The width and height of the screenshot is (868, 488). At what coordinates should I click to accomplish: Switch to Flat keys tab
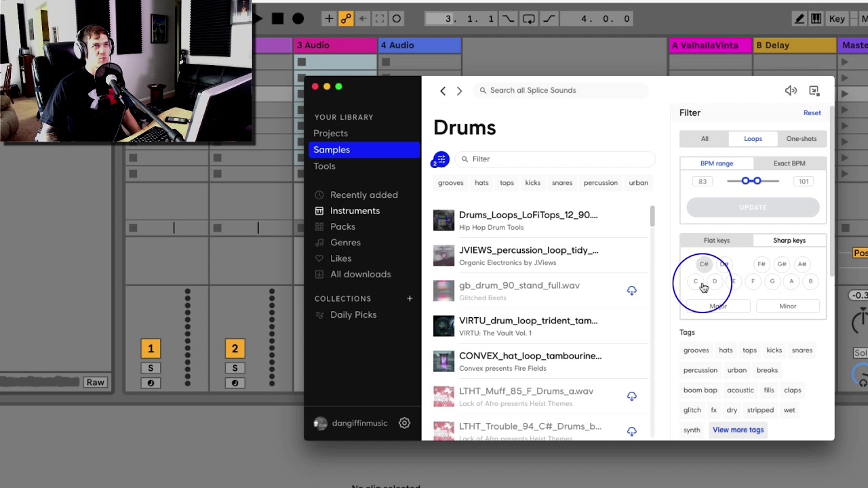(717, 241)
